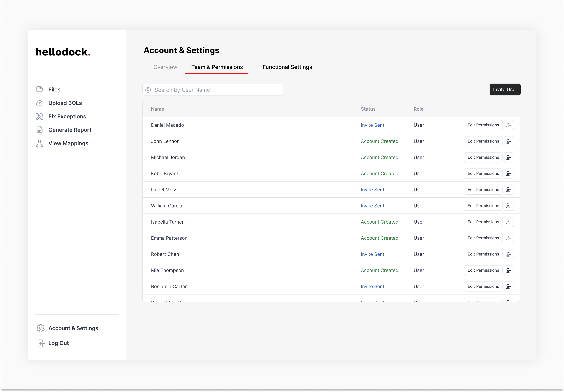Focus the Search by User Name field
This screenshot has width=564, height=392.
click(x=213, y=90)
